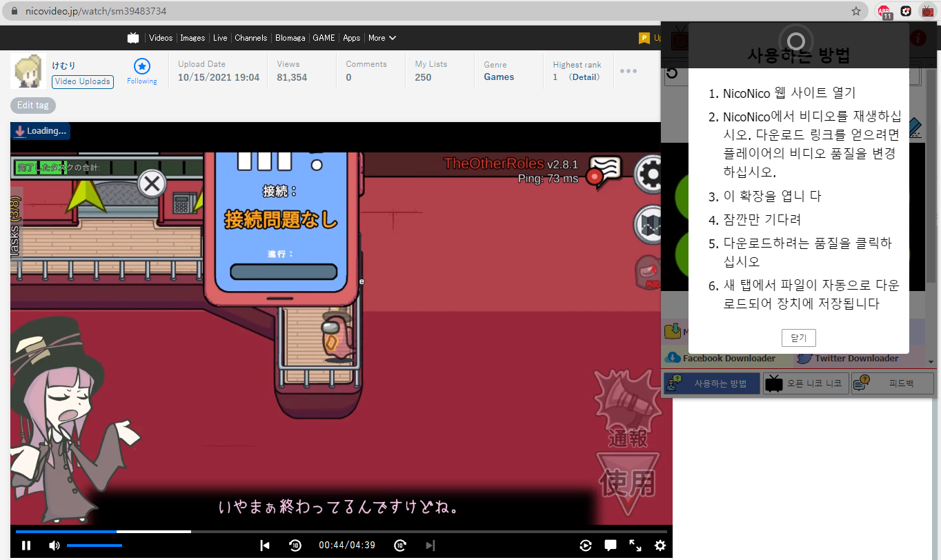Open player settings gear
Screen dimensions: 941x560
pyautogui.click(x=660, y=546)
